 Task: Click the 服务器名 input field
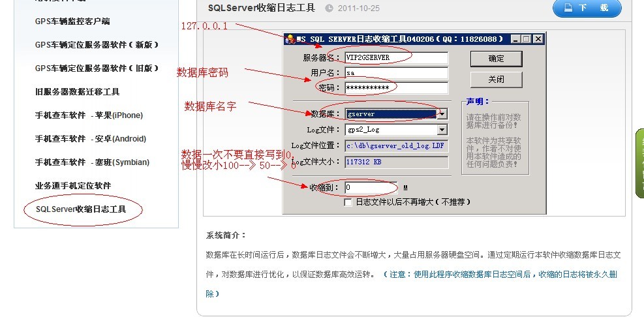395,57
